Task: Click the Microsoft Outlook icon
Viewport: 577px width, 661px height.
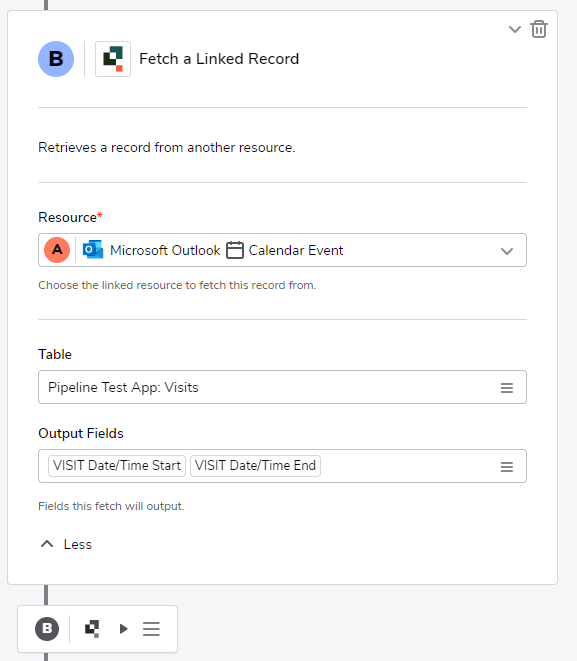Action: (93, 250)
